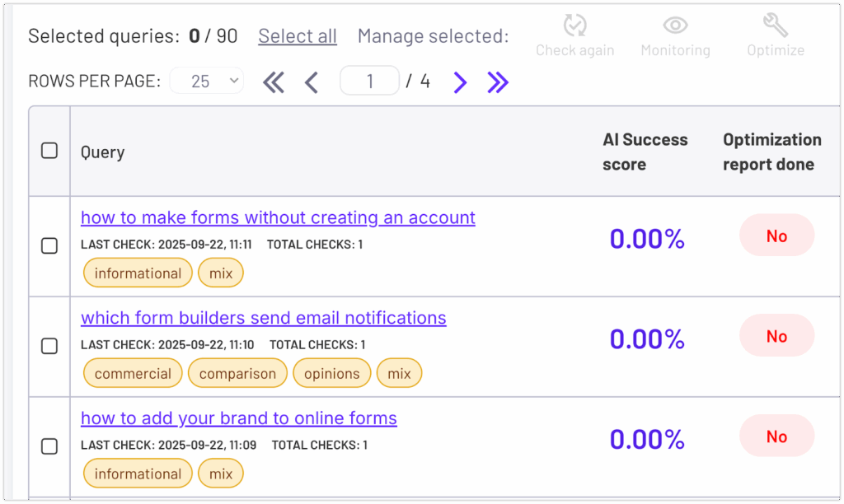Select checkbox for 'which form builders' query
This screenshot has height=504, width=844.
pos(49,346)
